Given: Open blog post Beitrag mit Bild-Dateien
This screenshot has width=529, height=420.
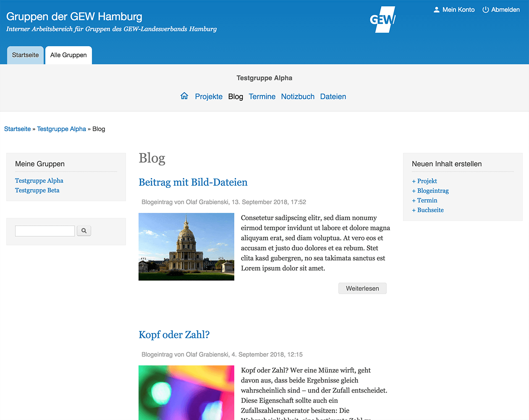Looking at the screenshot, I should [193, 182].
